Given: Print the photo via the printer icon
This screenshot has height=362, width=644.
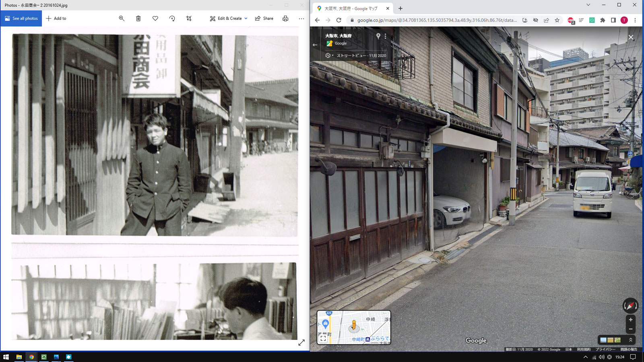Looking at the screenshot, I should 285,19.
